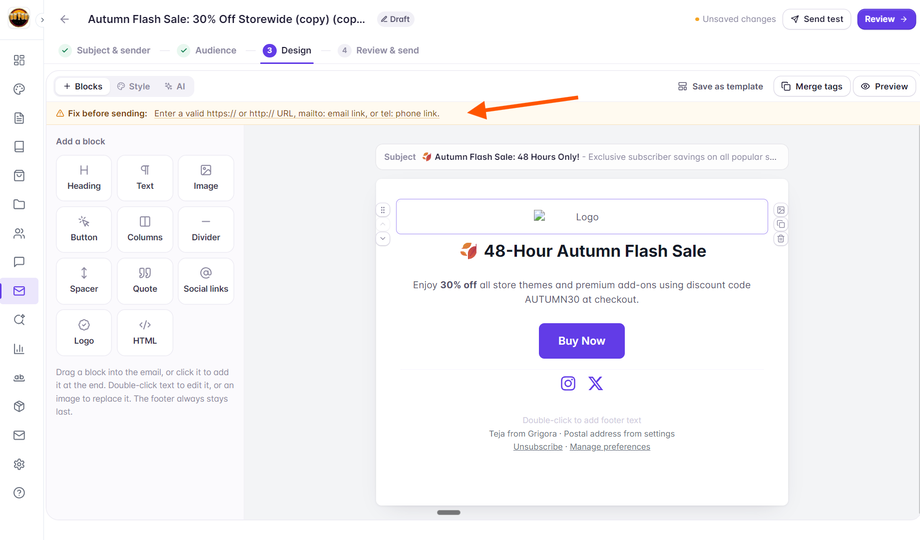Open the Audience step

[x=207, y=50]
